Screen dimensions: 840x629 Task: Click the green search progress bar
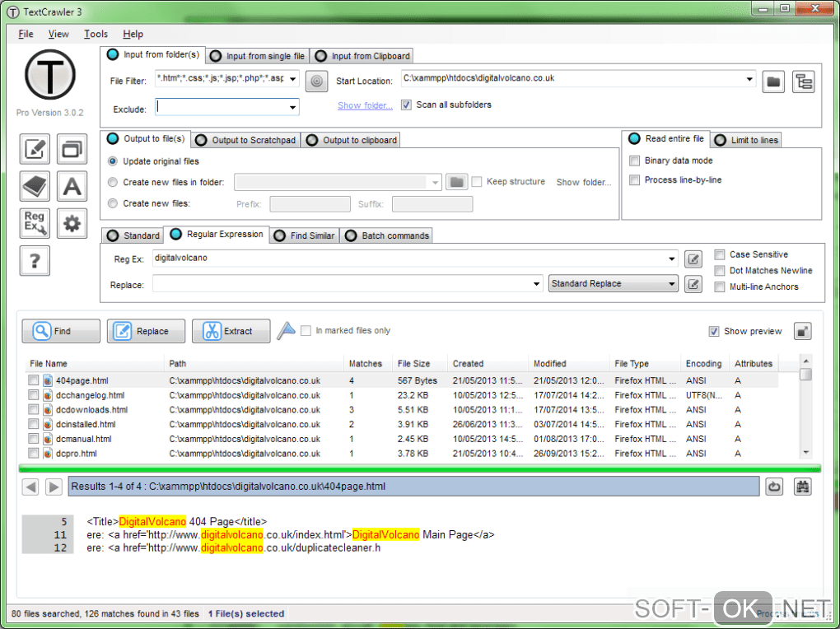(420, 468)
